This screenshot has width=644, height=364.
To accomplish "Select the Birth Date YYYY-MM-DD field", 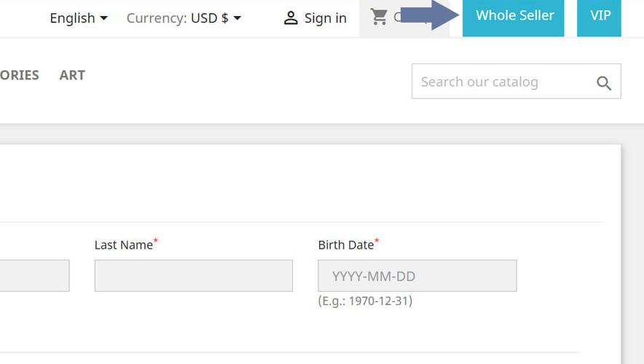I will (x=417, y=276).
